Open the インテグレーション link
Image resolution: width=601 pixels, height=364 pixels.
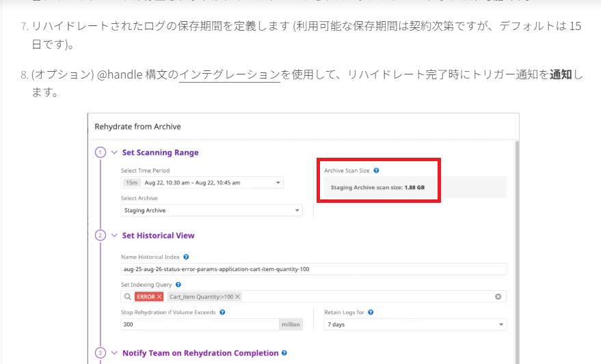click(230, 74)
